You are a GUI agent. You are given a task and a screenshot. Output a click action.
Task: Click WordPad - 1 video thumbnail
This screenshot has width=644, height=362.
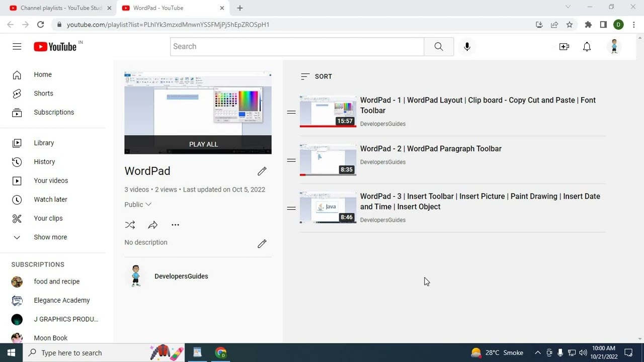(328, 111)
